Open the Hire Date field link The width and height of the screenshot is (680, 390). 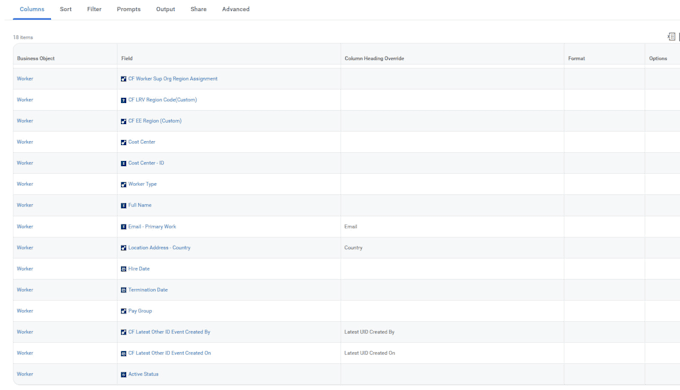[139, 269]
